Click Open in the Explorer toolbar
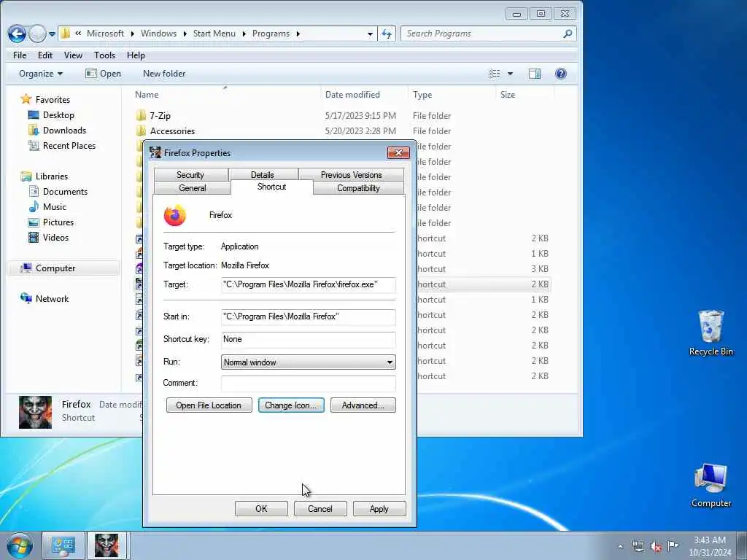The image size is (747, 560). click(104, 74)
